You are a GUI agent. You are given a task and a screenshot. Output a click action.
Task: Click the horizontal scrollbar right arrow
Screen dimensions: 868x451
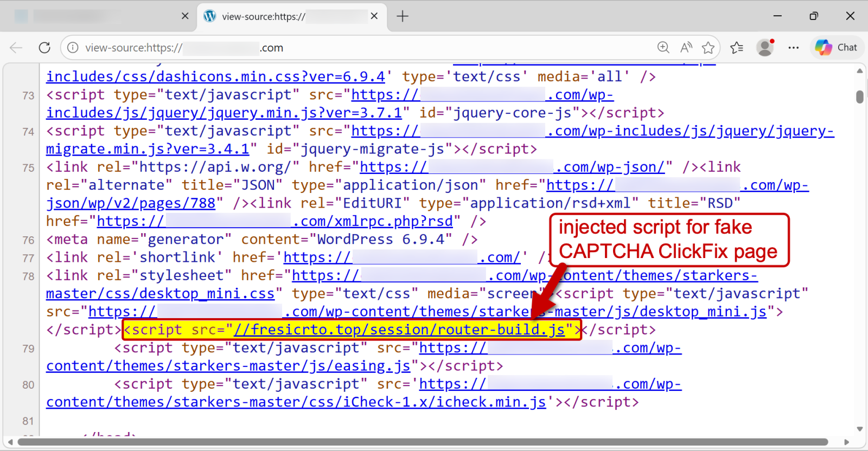point(847,442)
